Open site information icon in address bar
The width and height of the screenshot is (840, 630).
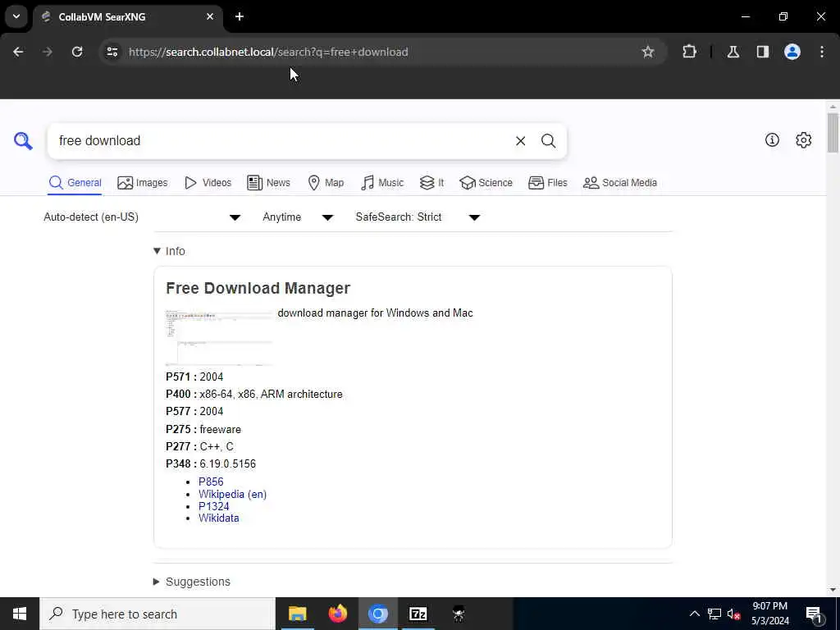pyautogui.click(x=112, y=52)
